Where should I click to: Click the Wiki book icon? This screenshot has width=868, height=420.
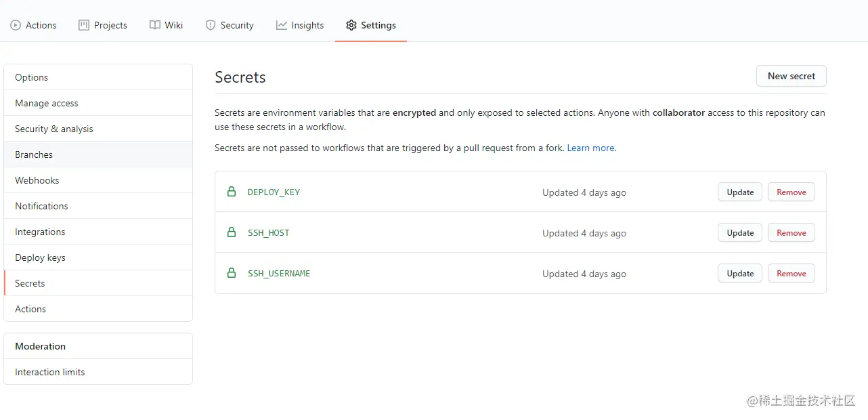click(155, 25)
